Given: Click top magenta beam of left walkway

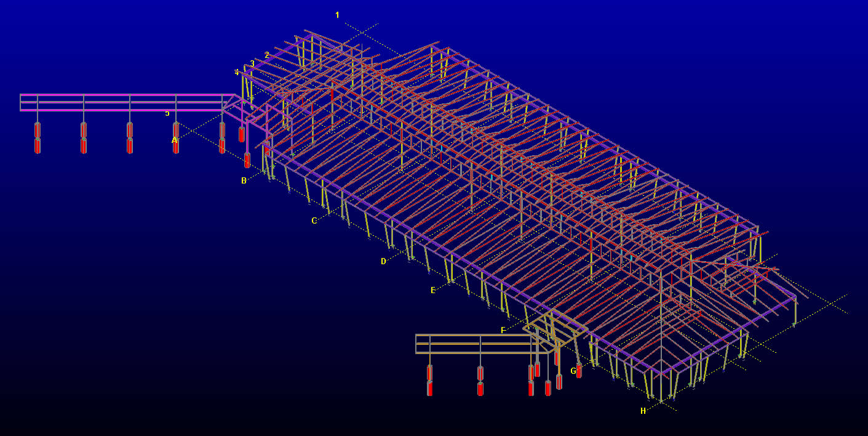Looking at the screenshot, I should pyautogui.click(x=123, y=95).
